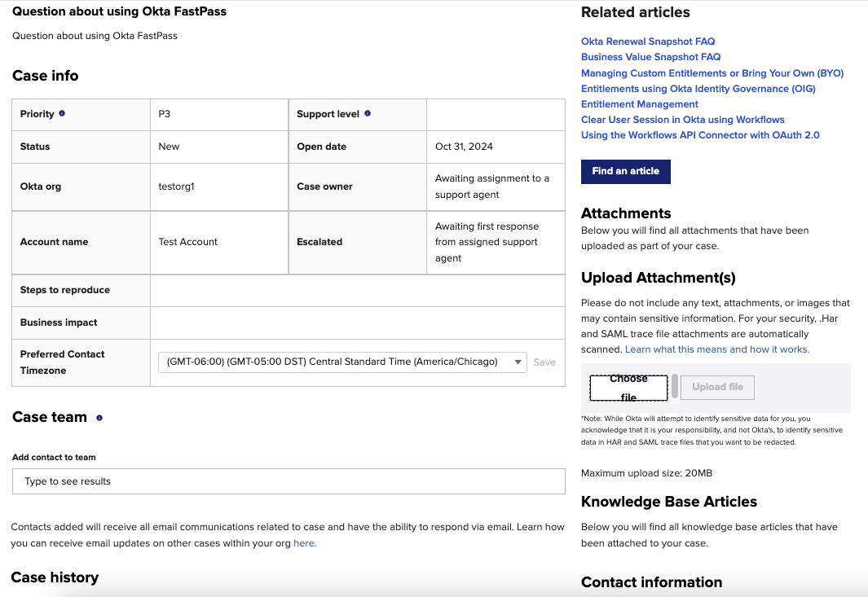Open Okta Renewal Snapshot FAQ article
Image resolution: width=868 pixels, height=597 pixels.
[x=648, y=42]
